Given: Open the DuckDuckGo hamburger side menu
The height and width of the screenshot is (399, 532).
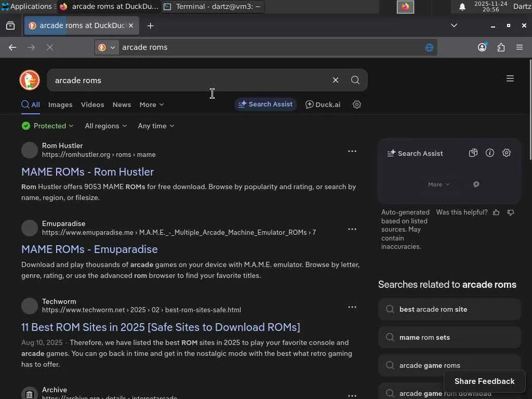Looking at the screenshot, I should tap(510, 79).
